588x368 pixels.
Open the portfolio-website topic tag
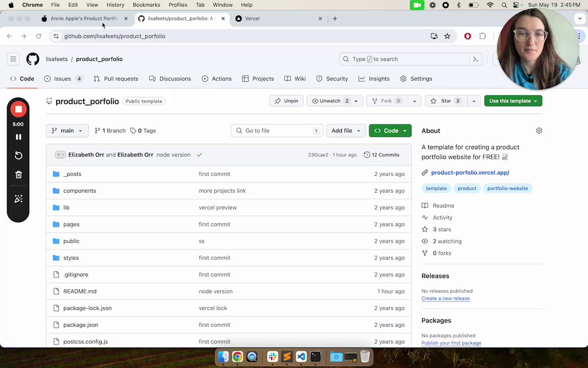click(x=507, y=189)
